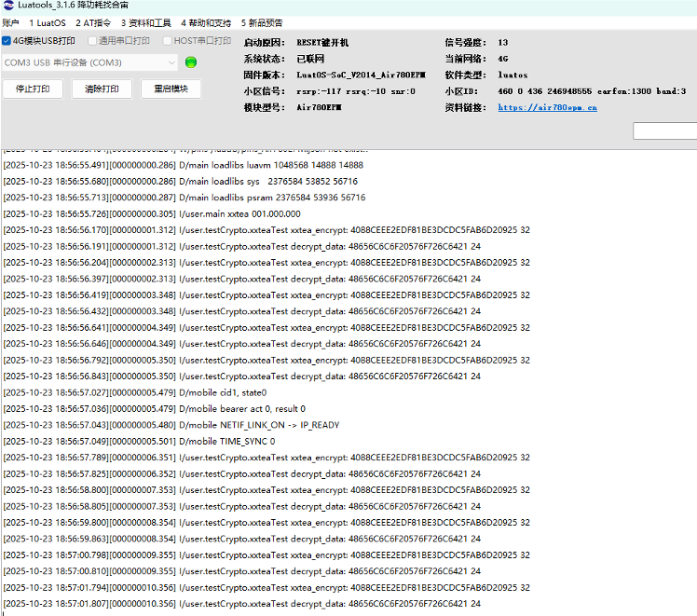Image resolution: width=697 pixels, height=616 pixels.
Task: Open the 4 帮助和支持 menu
Action: pyautogui.click(x=206, y=23)
